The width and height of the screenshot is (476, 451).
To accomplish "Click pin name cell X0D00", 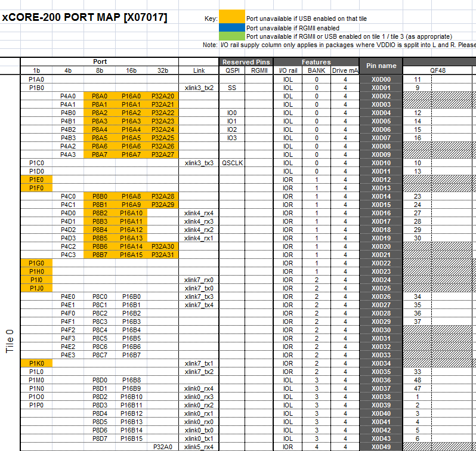I will tap(381, 79).
